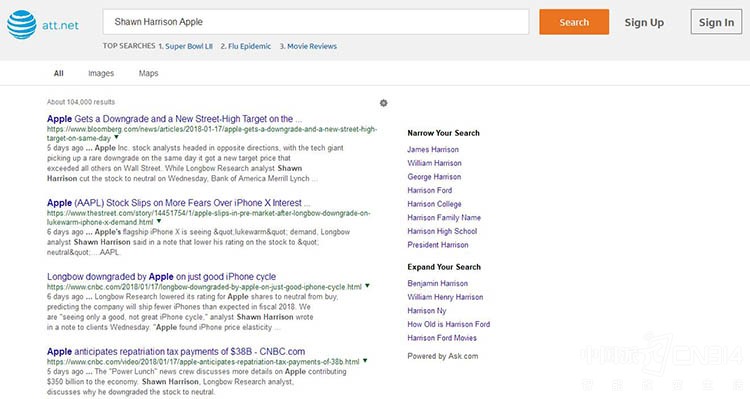Click the cnbc.com video green URL

203,361
